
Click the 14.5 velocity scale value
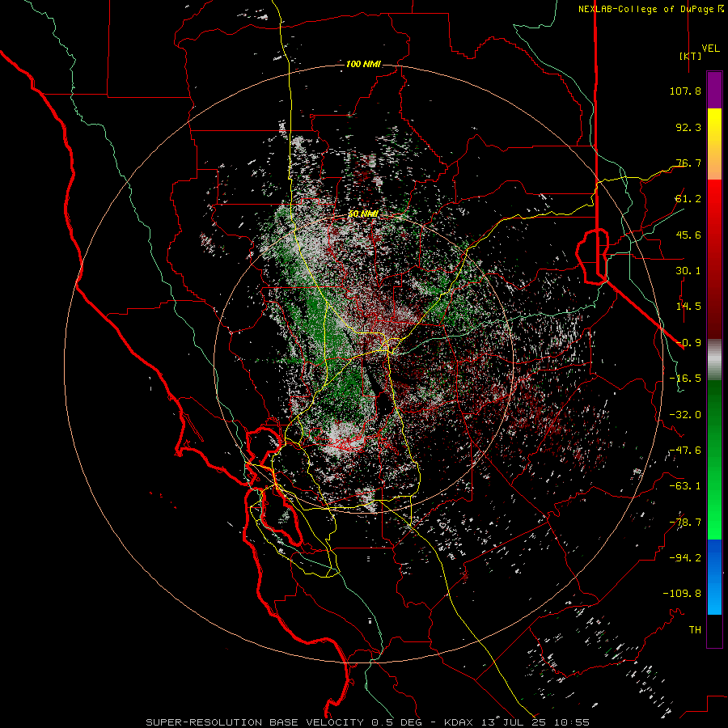(688, 307)
